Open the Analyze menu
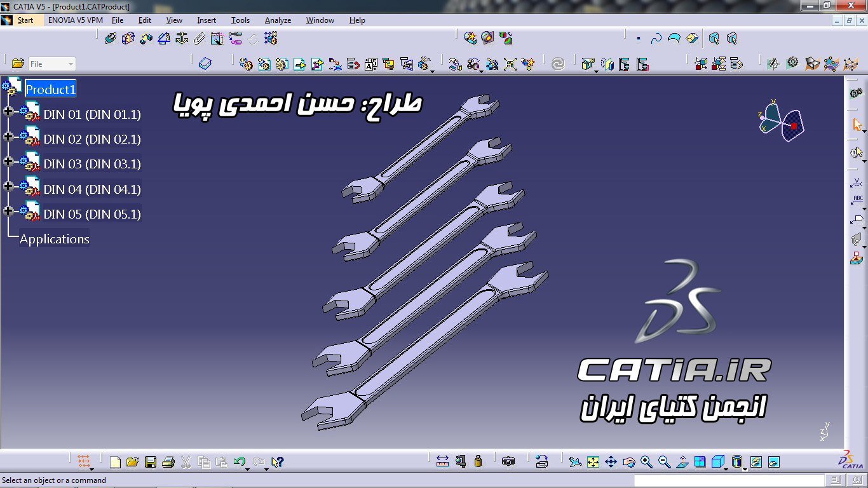 [278, 20]
